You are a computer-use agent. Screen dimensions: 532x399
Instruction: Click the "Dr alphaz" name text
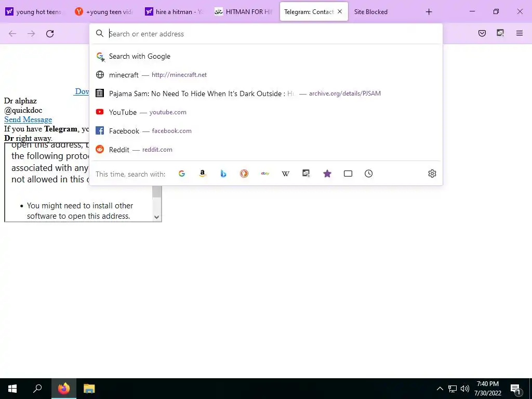click(20, 101)
